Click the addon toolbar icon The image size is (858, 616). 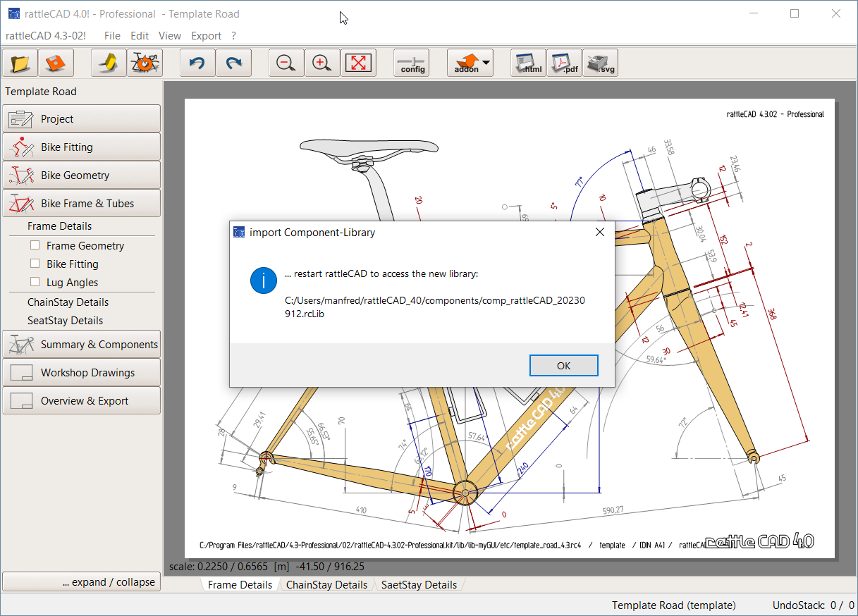coord(466,63)
